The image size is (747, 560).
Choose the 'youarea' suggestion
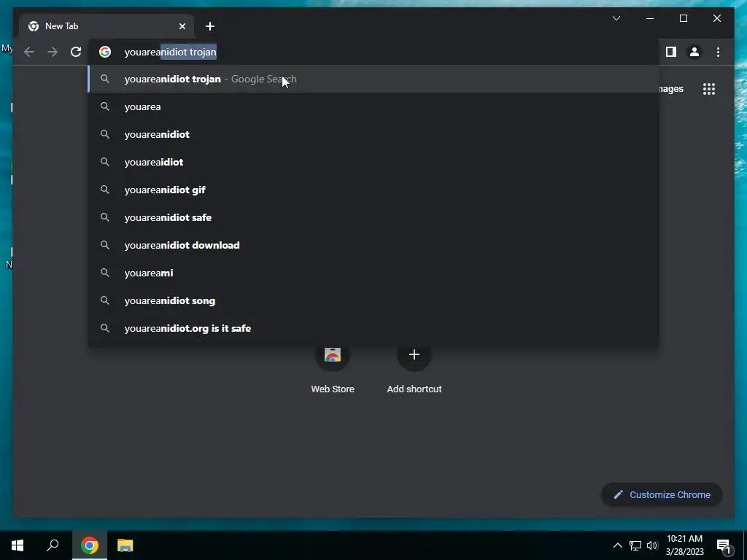click(x=373, y=106)
